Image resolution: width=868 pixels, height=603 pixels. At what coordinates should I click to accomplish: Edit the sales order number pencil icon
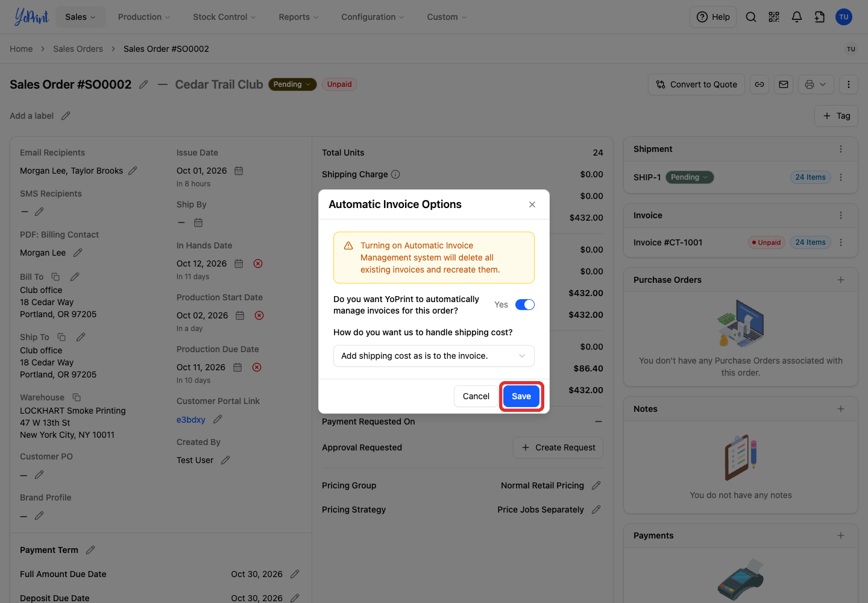143,84
